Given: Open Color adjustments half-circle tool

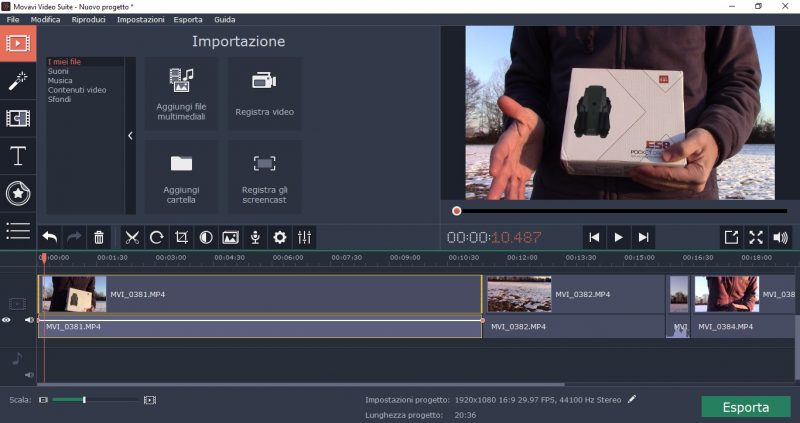Looking at the screenshot, I should tap(206, 237).
